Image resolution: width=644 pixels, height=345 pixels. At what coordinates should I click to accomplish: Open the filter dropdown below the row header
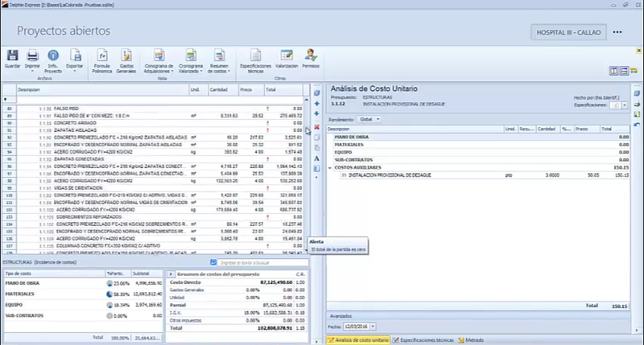tap(6, 100)
